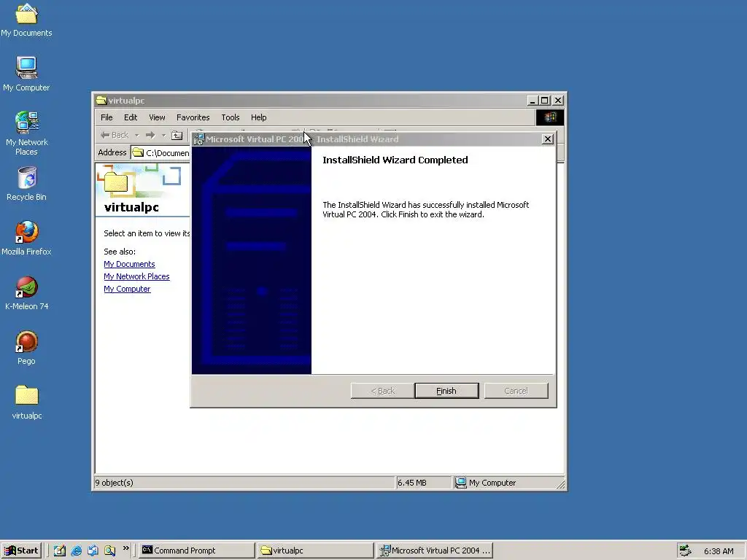
Task: Maximize the virtualpc Explorer window
Action: tap(544, 101)
